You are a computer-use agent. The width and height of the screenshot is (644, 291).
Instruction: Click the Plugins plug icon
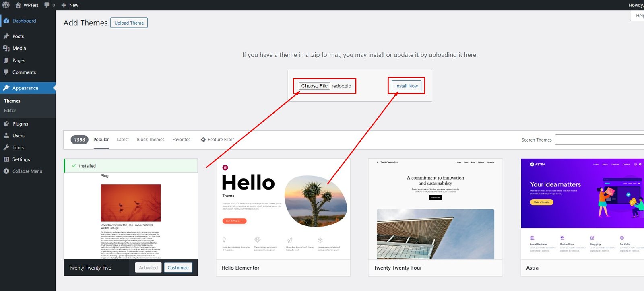point(6,124)
